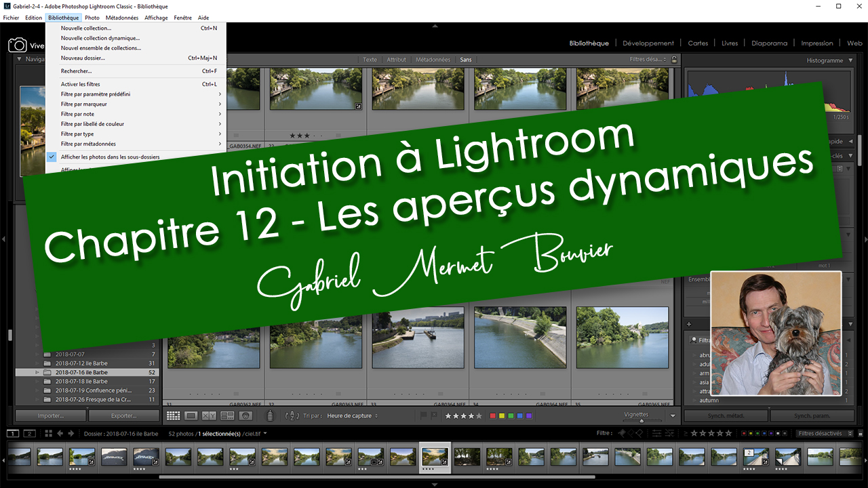Image resolution: width=868 pixels, height=488 pixels.
Task: Open the 'Heure de capture' sort dropdown
Action: point(353,416)
